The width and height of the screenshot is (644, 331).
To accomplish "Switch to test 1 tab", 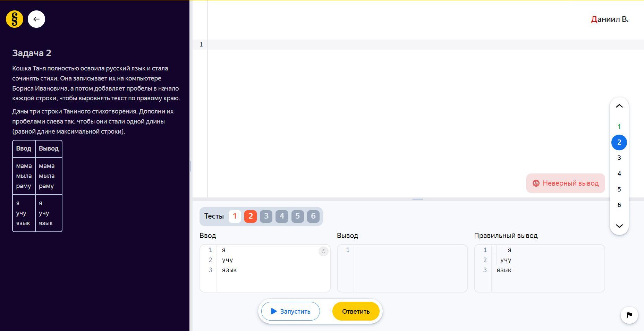I will (x=235, y=216).
